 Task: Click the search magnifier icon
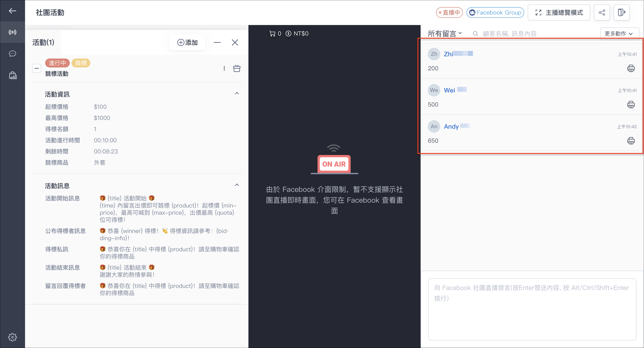coord(475,34)
